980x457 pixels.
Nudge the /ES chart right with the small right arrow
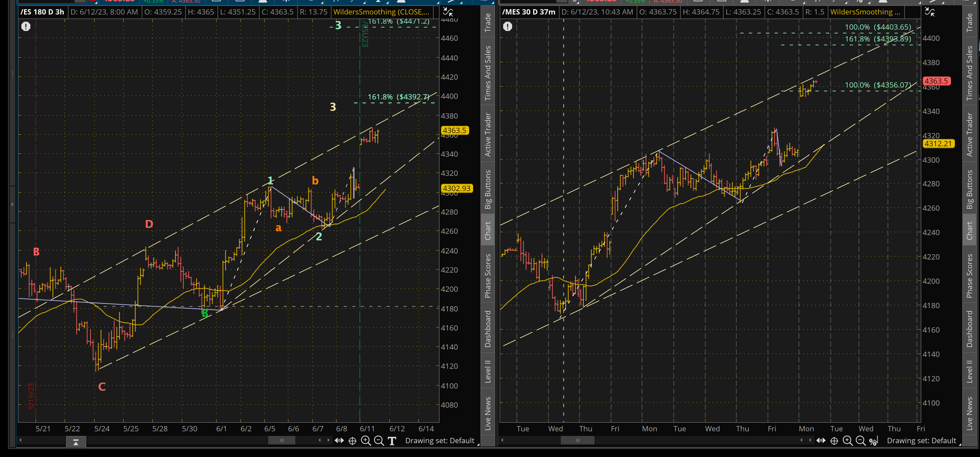pyautogui.click(x=329, y=440)
